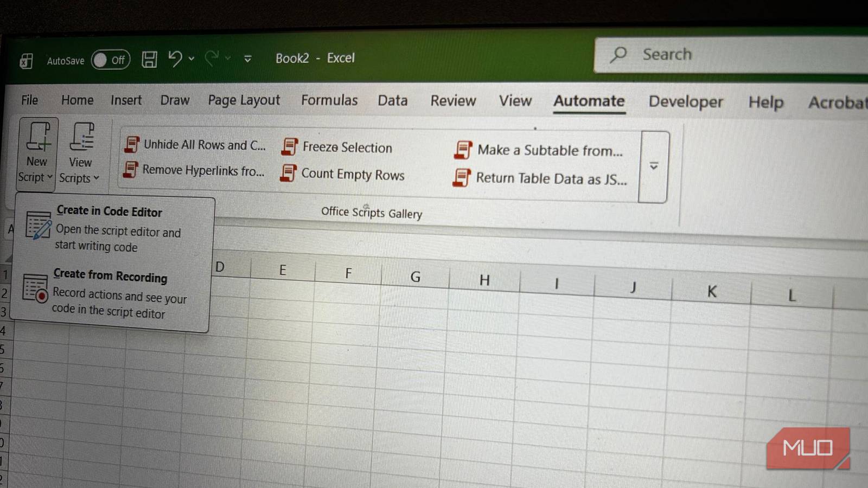The image size is (868, 488).
Task: Select column K header
Action: pyautogui.click(x=712, y=292)
